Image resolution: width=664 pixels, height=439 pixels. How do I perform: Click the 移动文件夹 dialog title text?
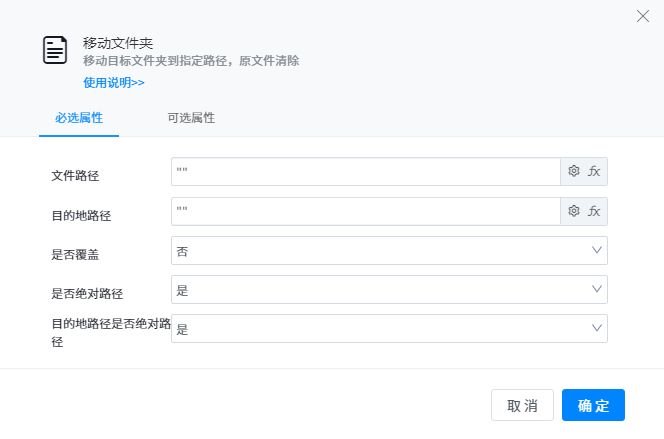(117, 43)
